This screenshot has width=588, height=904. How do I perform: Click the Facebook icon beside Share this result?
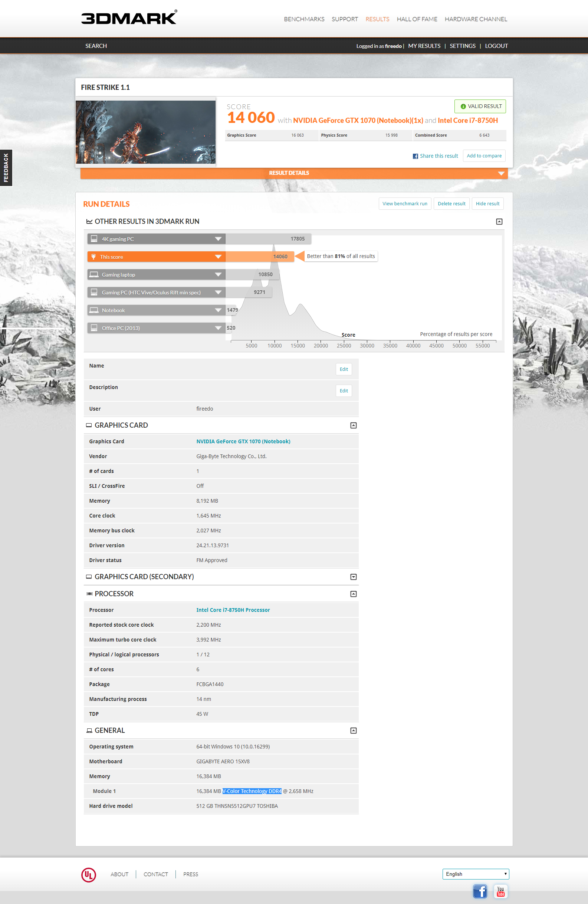(415, 156)
